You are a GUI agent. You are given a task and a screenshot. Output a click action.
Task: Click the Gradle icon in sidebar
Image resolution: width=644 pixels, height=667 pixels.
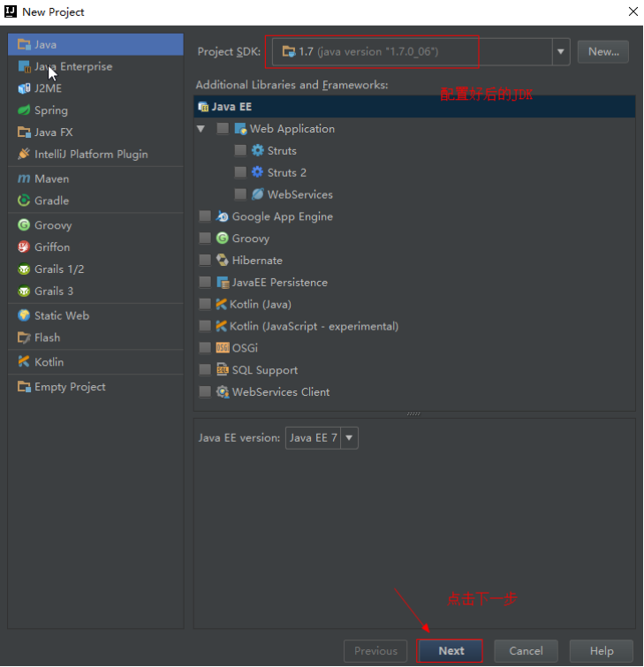coord(24,201)
